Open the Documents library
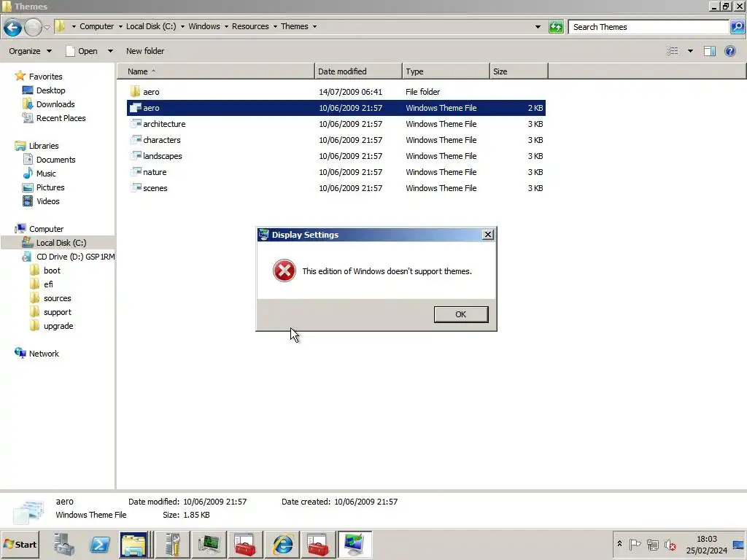This screenshot has height=560, width=747. pos(49,160)
